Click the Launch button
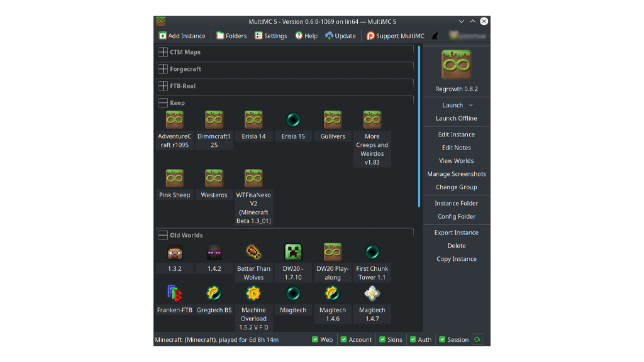Viewport: 644px width, 362px height. (x=453, y=105)
